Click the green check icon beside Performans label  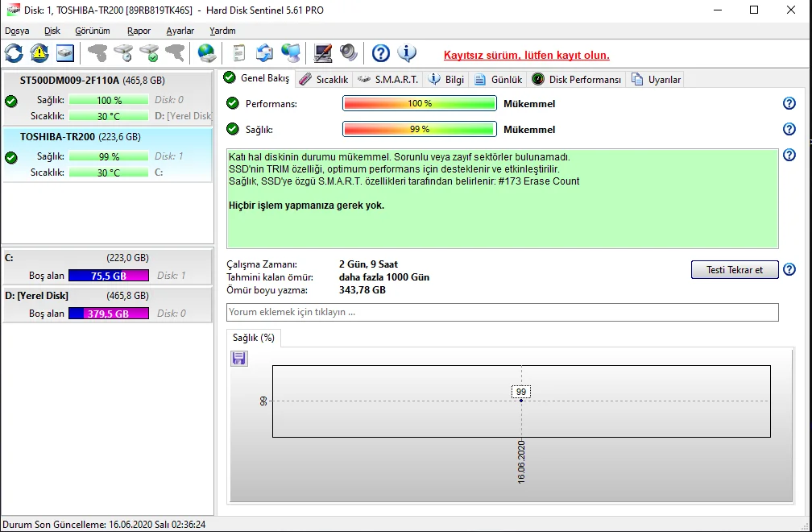point(233,104)
